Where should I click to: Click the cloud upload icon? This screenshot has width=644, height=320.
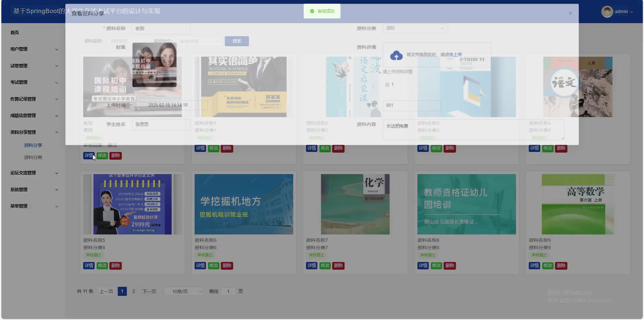[x=396, y=55]
